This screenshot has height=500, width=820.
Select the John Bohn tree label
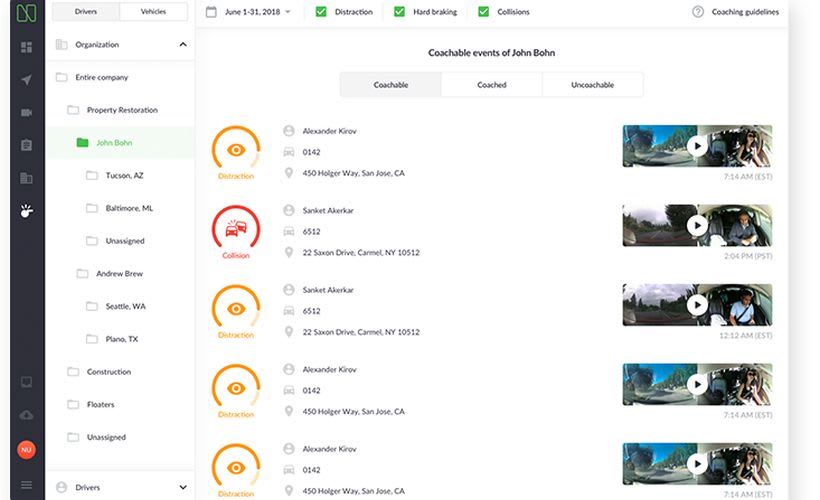114,142
